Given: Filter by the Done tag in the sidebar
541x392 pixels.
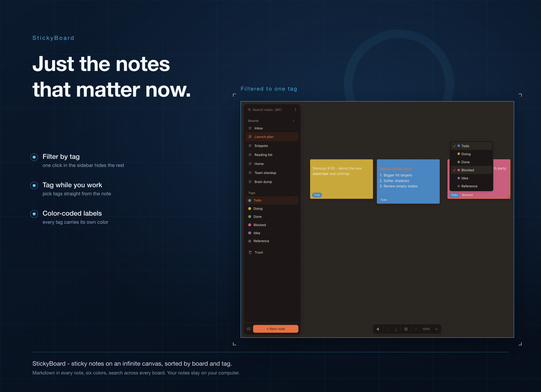Looking at the screenshot, I should tap(272, 217).
